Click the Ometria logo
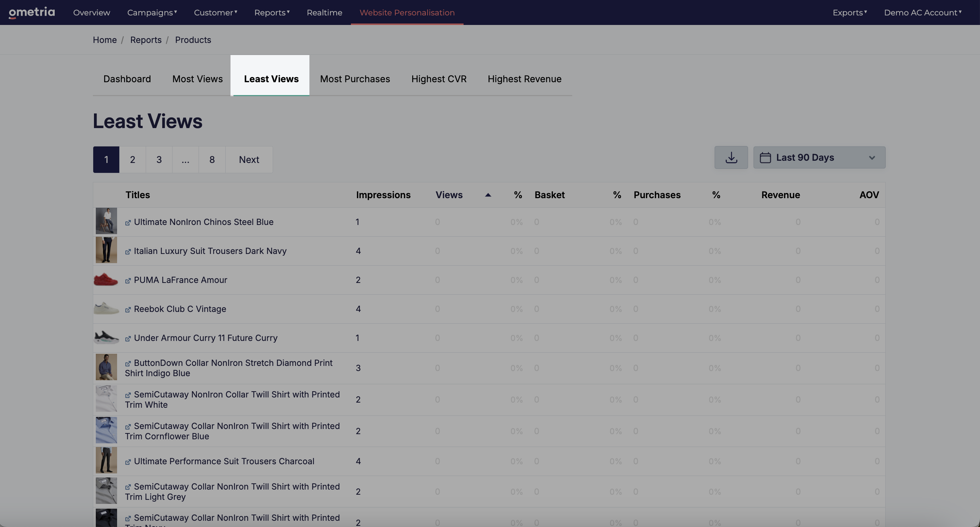 click(x=32, y=12)
